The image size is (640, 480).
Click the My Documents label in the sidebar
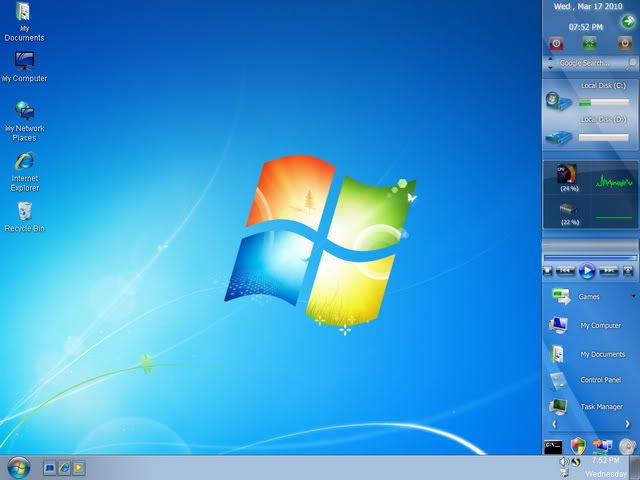click(602, 354)
